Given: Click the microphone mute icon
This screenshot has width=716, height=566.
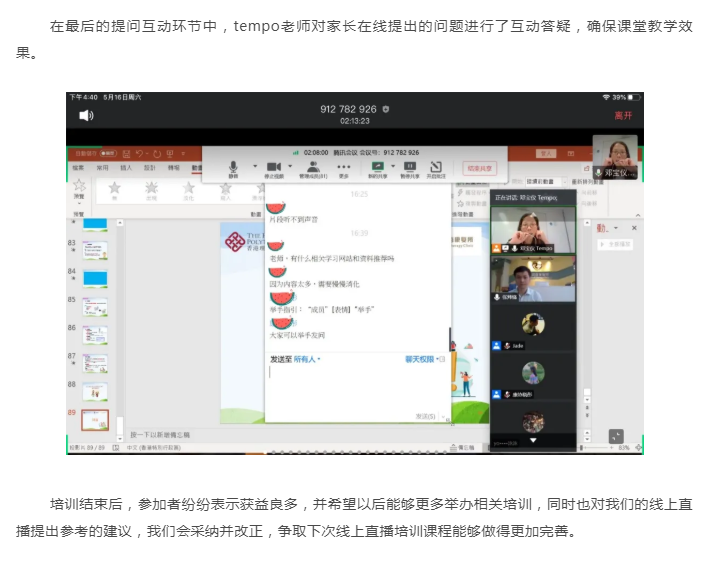Looking at the screenshot, I should point(234,166).
